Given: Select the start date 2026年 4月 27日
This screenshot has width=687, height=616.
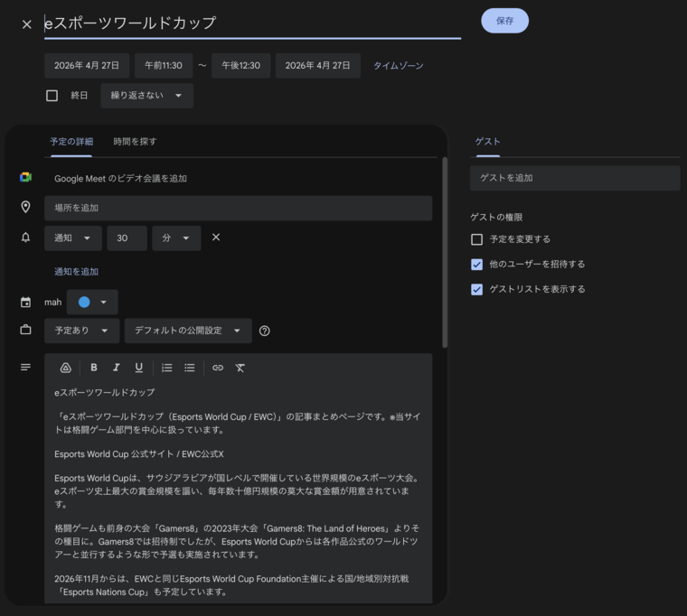Looking at the screenshot, I should [87, 66].
